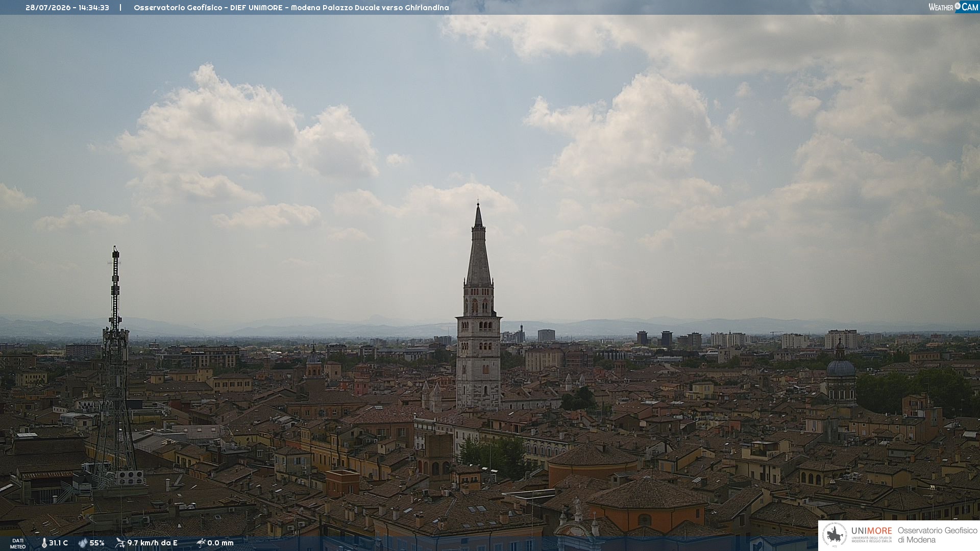Select the 0.0 mm rainfall value
980x551 pixels.
tap(220, 543)
